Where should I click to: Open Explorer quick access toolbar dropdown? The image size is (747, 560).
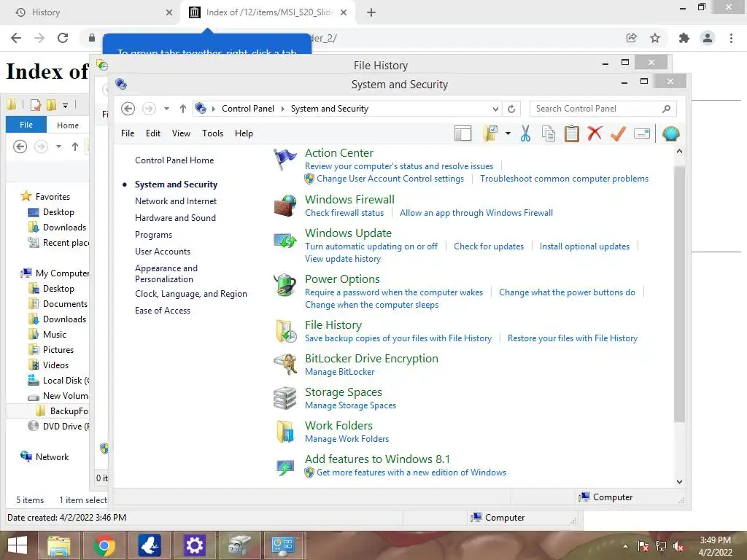65,105
